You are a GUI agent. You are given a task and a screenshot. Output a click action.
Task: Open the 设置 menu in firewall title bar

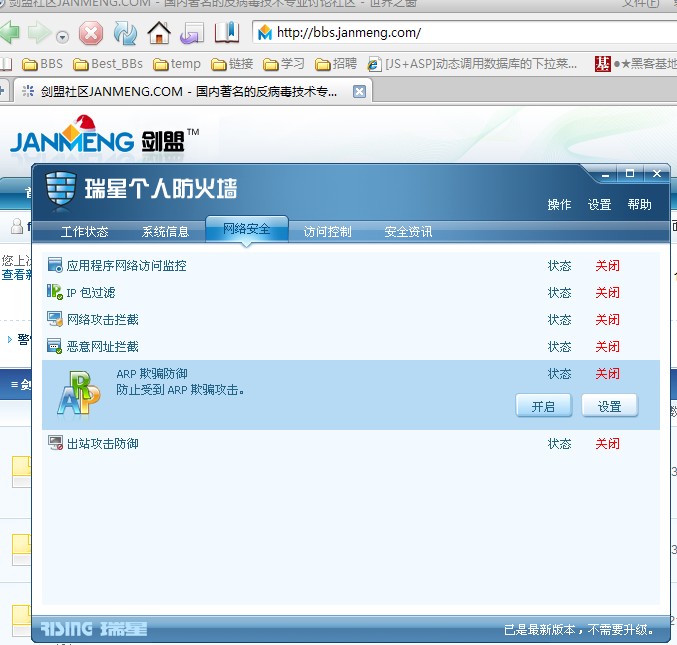point(599,204)
